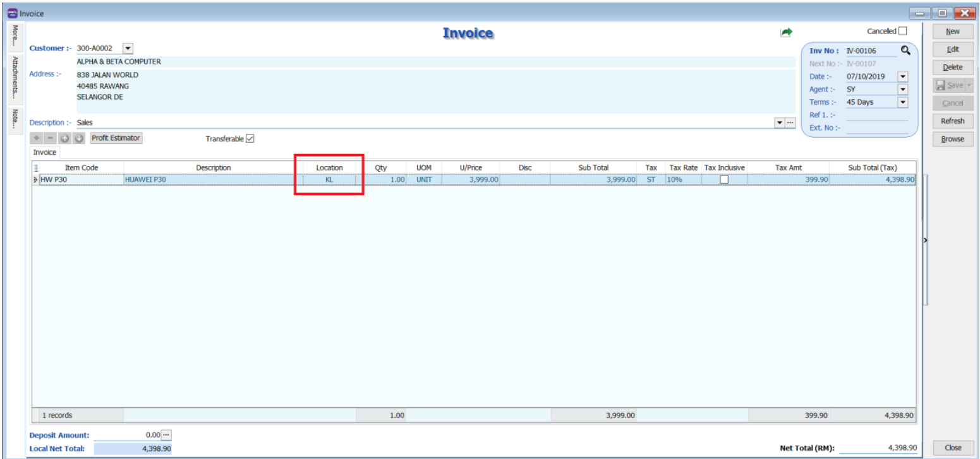Tick the Tax Inclusive checkbox in row

pyautogui.click(x=724, y=179)
